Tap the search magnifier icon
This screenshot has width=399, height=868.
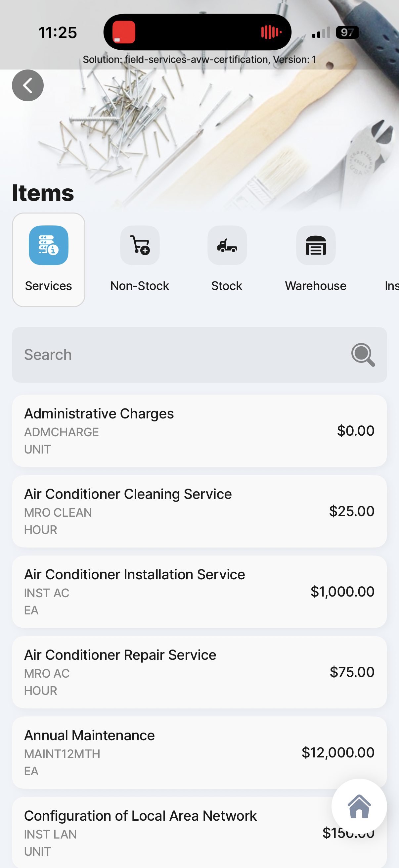coord(363,355)
